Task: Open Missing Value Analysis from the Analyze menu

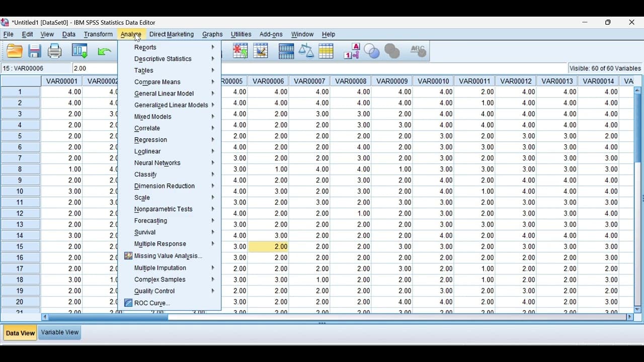Action: tap(169, 256)
